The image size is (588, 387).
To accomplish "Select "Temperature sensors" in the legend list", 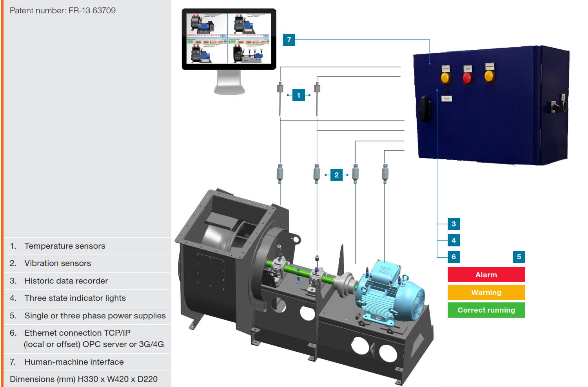I will pos(65,246).
